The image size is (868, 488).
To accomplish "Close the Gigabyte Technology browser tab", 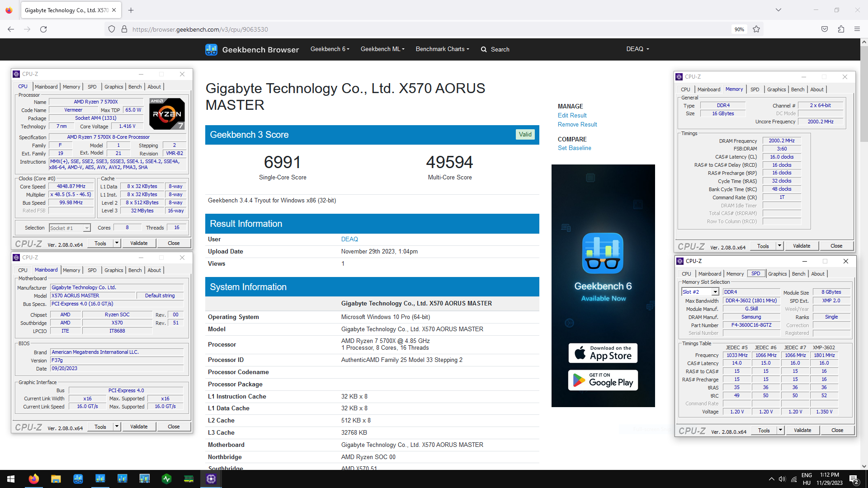I will (x=114, y=10).
